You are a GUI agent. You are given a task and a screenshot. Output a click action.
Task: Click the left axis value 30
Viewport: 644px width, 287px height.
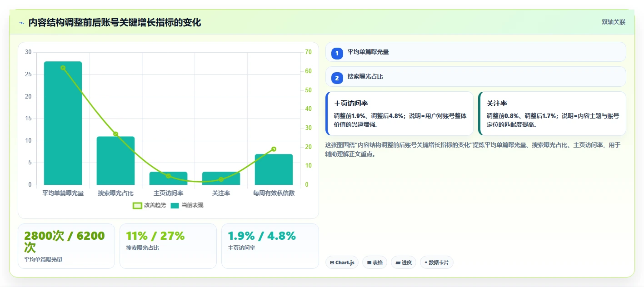pyautogui.click(x=28, y=52)
